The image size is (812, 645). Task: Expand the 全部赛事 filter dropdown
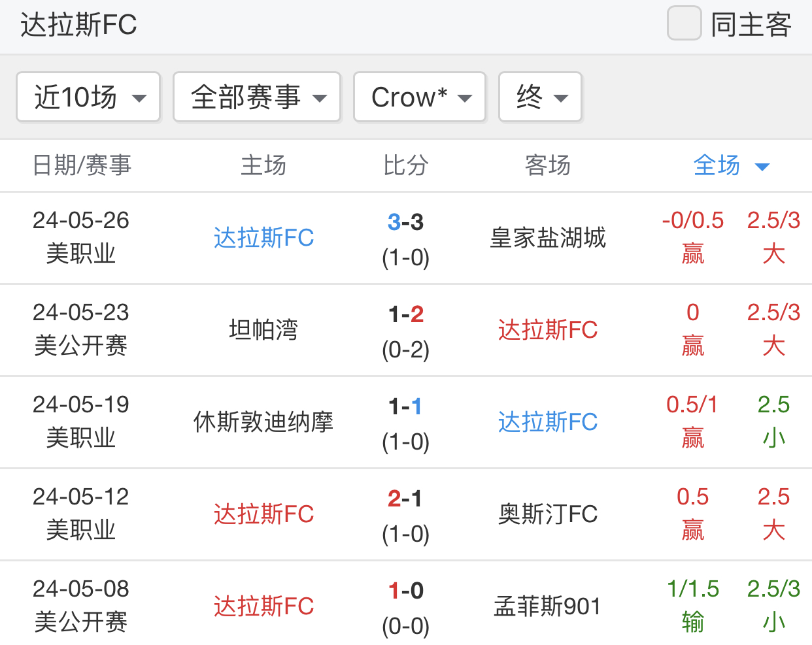pyautogui.click(x=257, y=97)
